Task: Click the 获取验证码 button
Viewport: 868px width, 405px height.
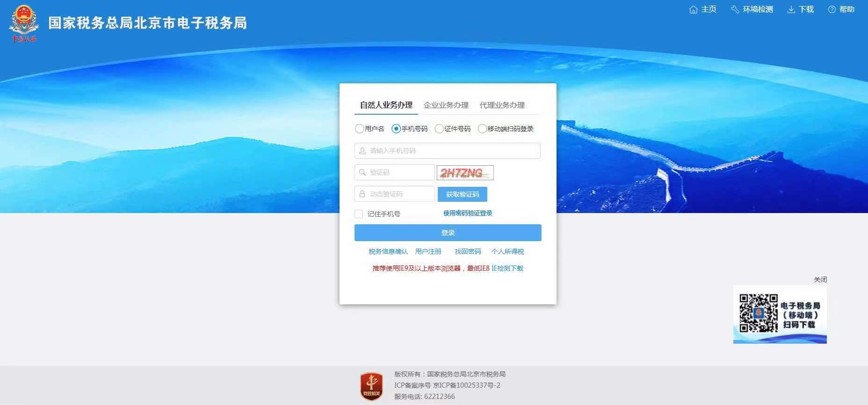Action: tap(463, 194)
